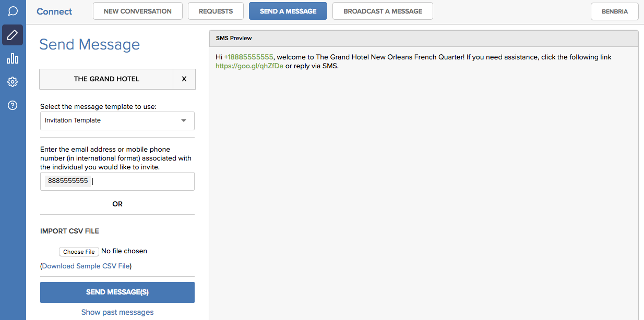This screenshot has height=320, width=644.
Task: Open the settings gear icon
Action: click(x=13, y=82)
